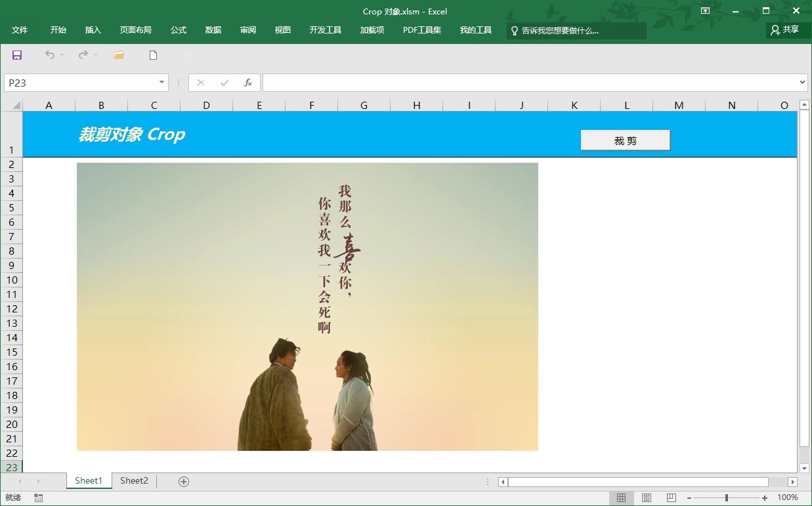The height and width of the screenshot is (506, 812).
Task: Open the 我的工具 ribbon tab
Action: coord(476,30)
